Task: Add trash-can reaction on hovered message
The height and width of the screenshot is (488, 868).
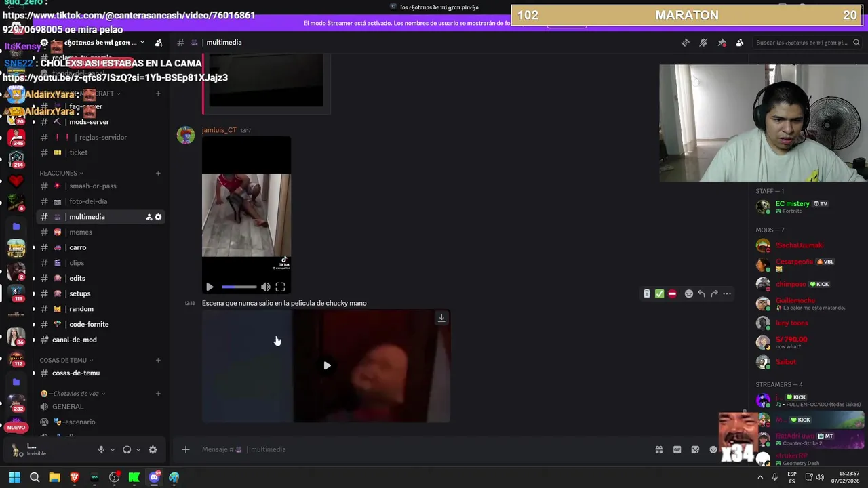Action: pos(647,293)
